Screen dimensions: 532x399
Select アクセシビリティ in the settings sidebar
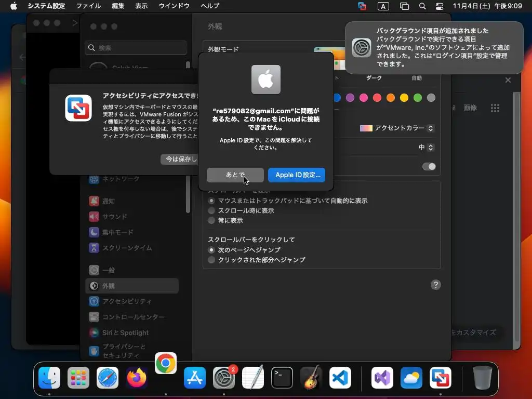click(x=132, y=301)
